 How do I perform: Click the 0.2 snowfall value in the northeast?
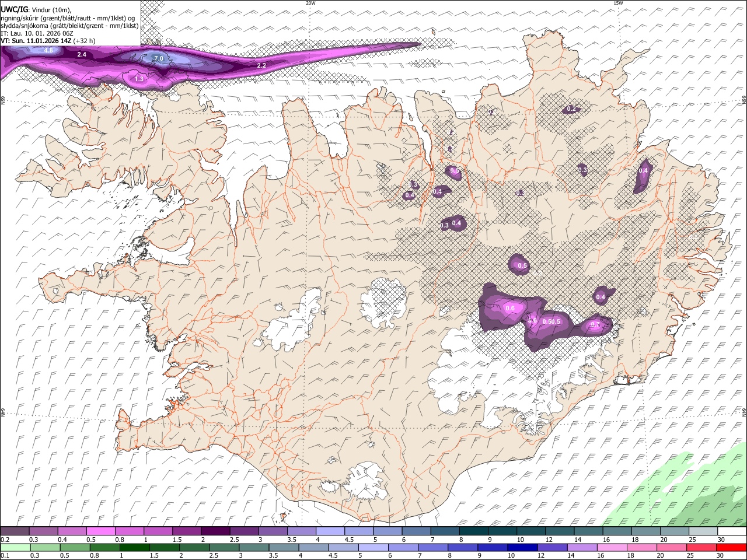click(571, 109)
